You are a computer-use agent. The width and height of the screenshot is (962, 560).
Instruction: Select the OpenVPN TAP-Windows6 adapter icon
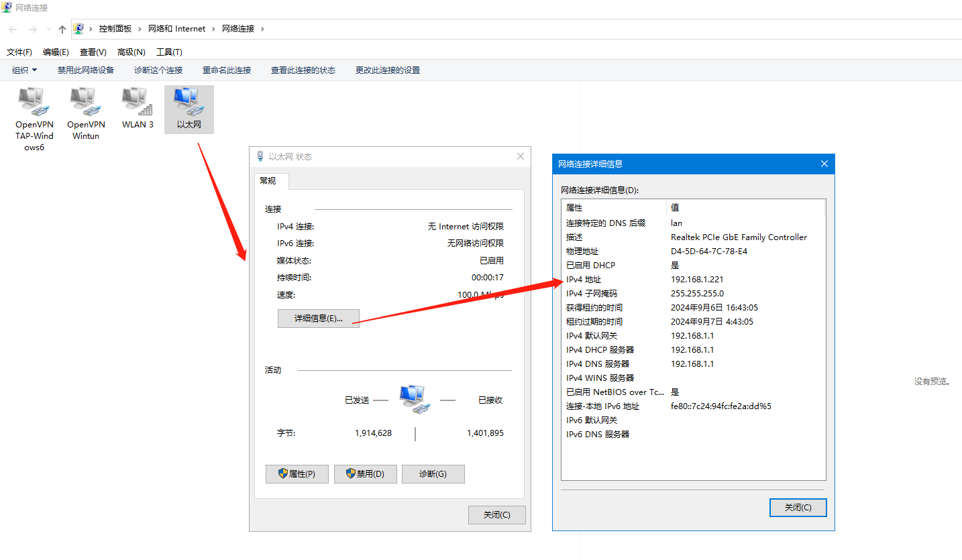tap(34, 102)
